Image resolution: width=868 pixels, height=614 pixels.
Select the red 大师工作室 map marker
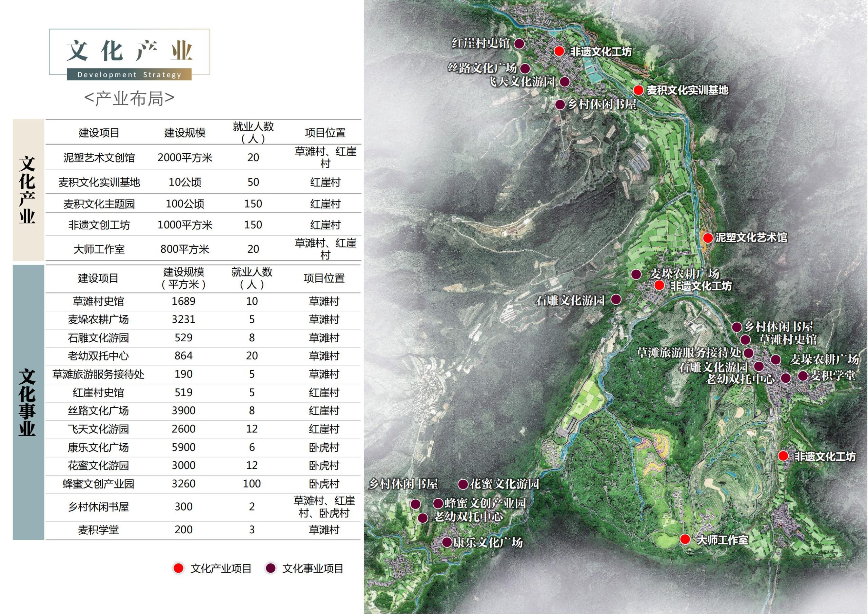click(685, 539)
